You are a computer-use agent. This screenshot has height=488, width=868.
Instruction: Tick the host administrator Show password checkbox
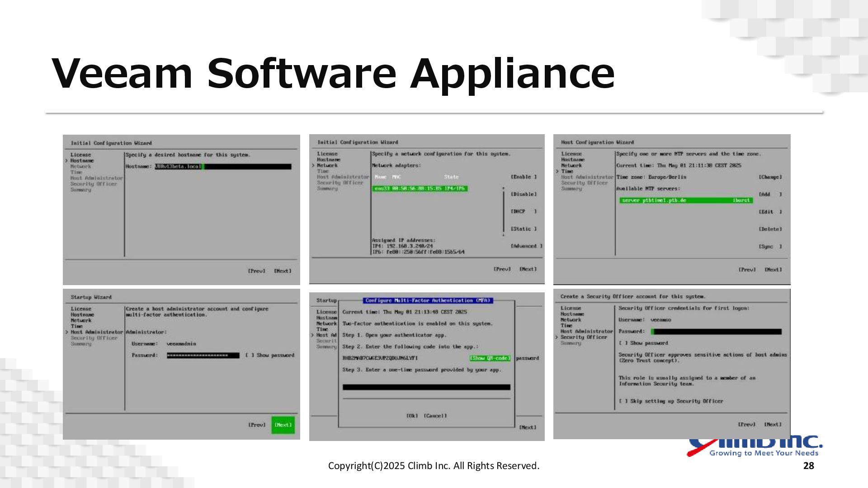coord(250,355)
